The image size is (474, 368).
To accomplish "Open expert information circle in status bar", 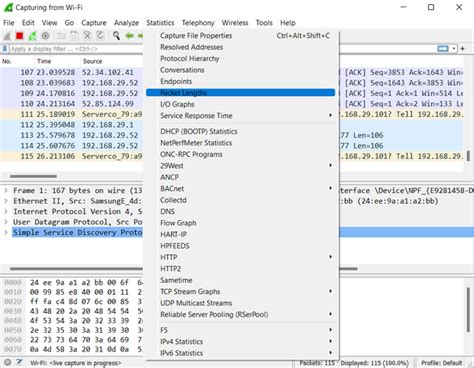I will click(8, 362).
